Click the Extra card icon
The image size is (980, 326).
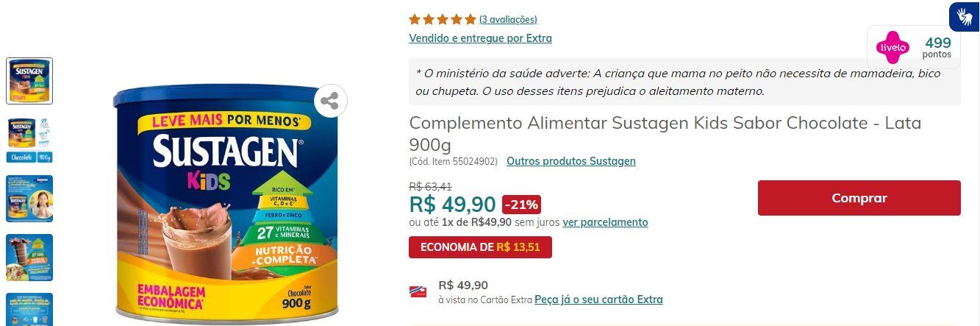pos(418,292)
